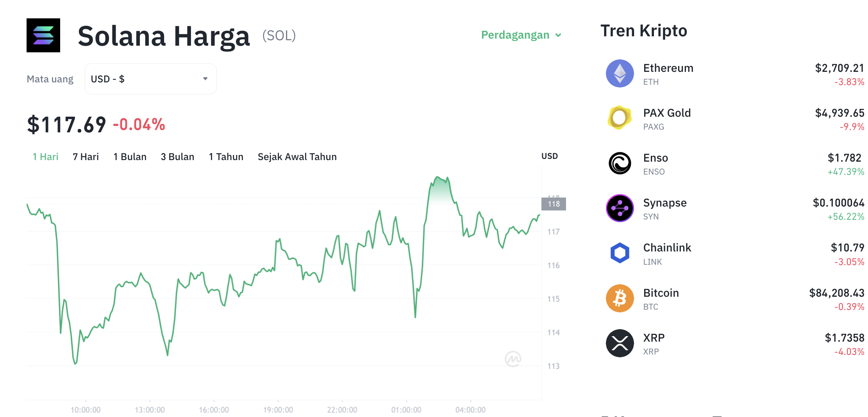Viewport: 868px width, 417px height.
Task: Click the 118 price marker on the axis
Action: (x=554, y=203)
